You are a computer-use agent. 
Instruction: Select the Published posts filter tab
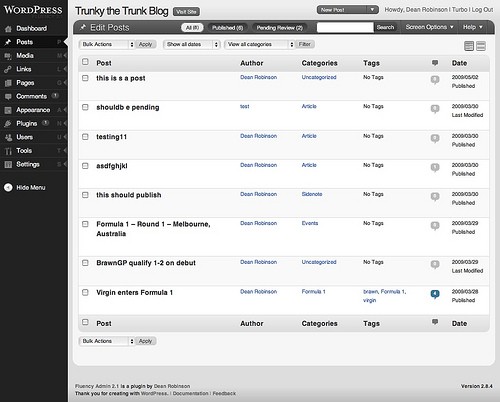pos(228,28)
